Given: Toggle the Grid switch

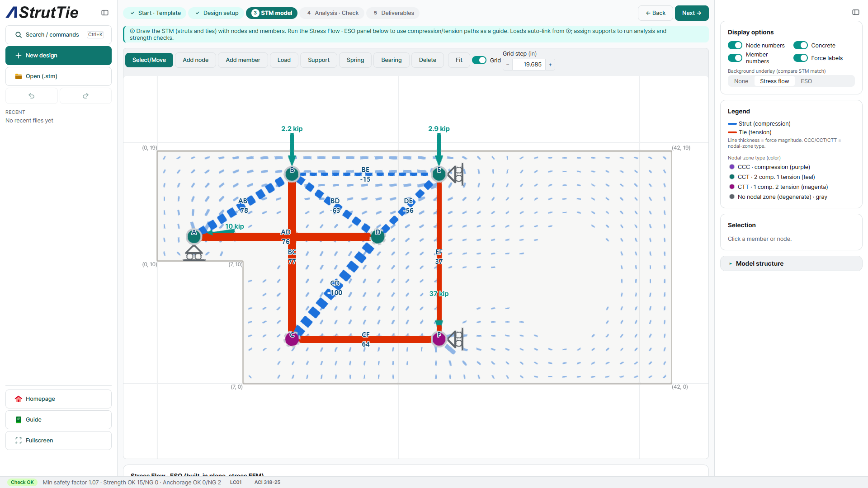Looking at the screenshot, I should pyautogui.click(x=479, y=60).
